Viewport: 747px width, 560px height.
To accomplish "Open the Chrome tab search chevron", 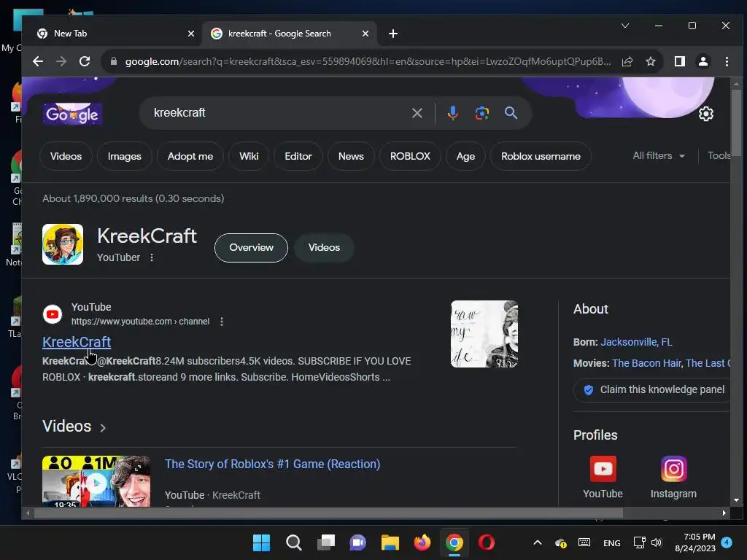I will tap(625, 26).
